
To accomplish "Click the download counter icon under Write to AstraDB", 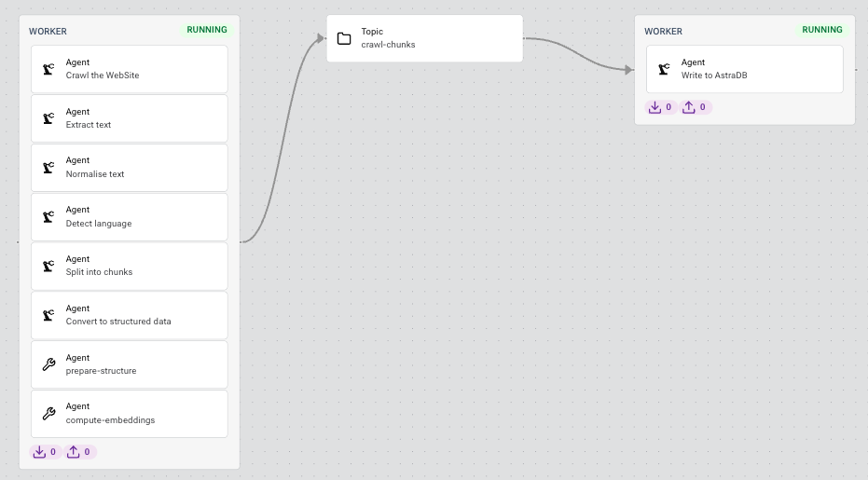I will pyautogui.click(x=654, y=107).
